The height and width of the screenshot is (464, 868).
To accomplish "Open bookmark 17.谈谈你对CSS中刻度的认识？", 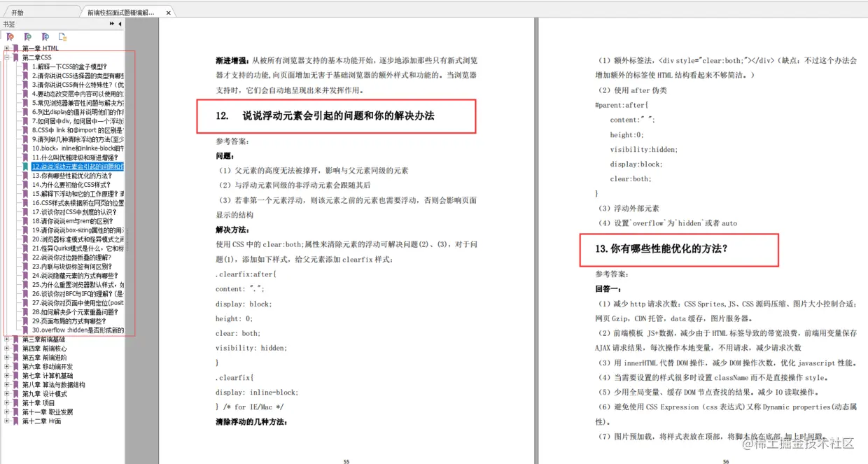I will (x=74, y=212).
